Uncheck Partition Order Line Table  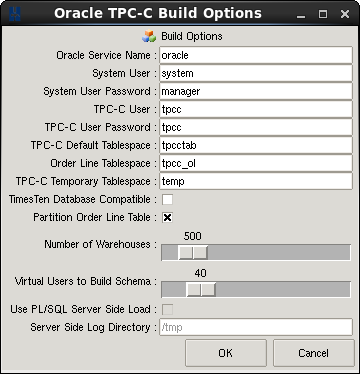[x=167, y=218]
